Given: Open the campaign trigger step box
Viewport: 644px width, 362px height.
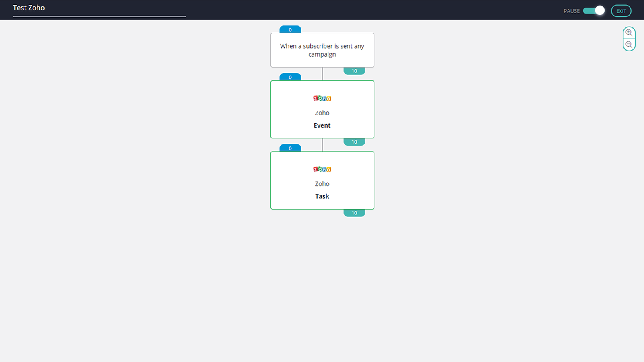Looking at the screenshot, I should [322, 50].
